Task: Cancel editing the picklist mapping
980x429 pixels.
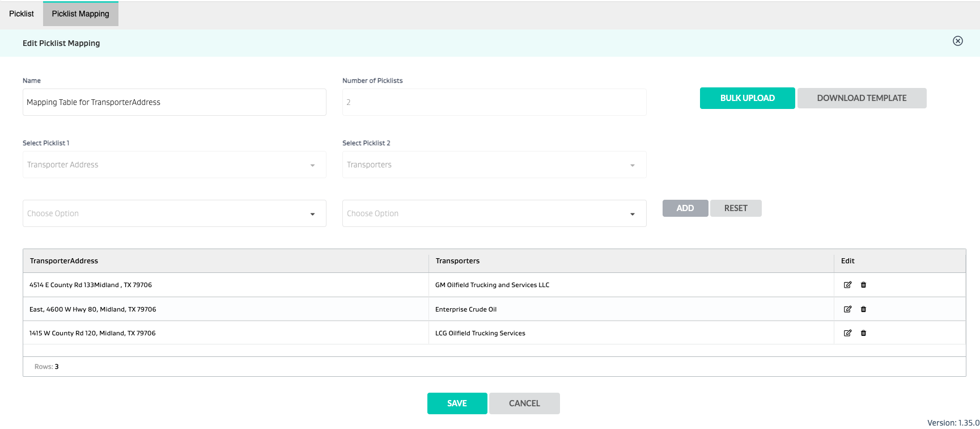Action: (x=524, y=403)
